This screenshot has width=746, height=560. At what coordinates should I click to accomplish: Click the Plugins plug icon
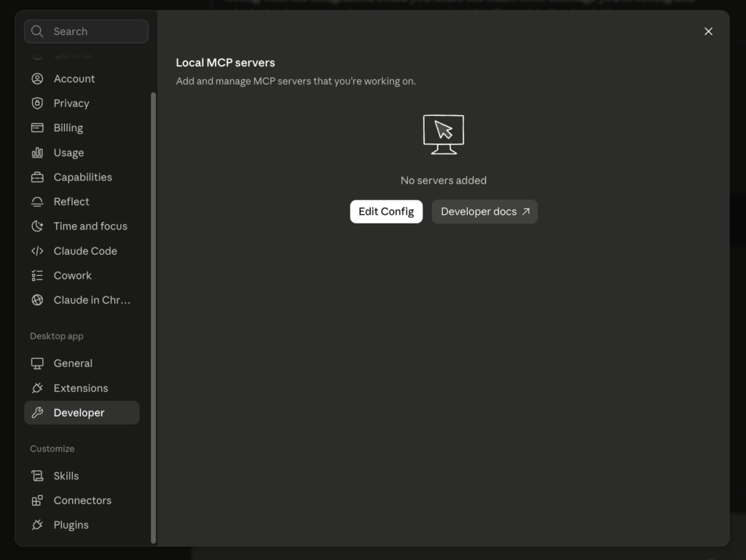coord(37,525)
